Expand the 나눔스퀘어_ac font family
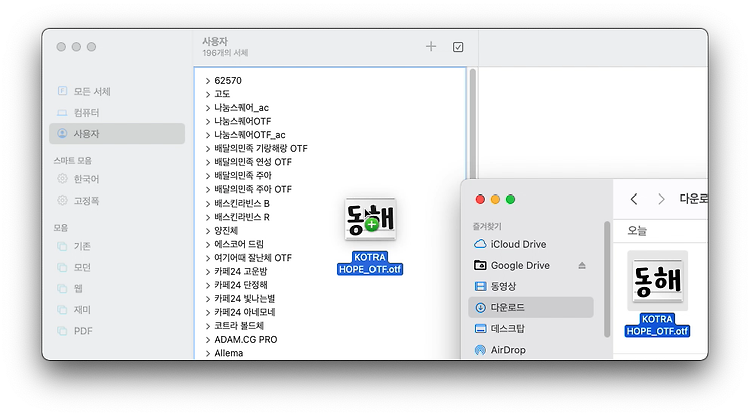Viewport: 750px width, 416px height. pos(208,108)
